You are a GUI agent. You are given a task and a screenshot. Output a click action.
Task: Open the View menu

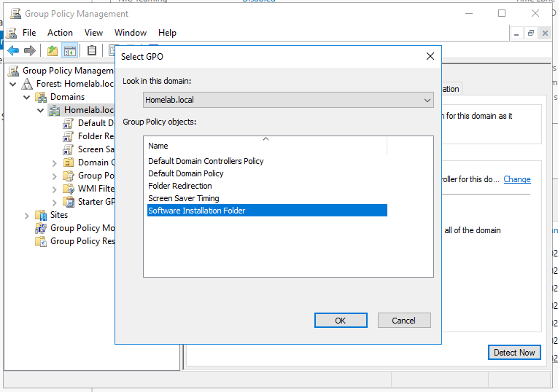pyautogui.click(x=93, y=33)
